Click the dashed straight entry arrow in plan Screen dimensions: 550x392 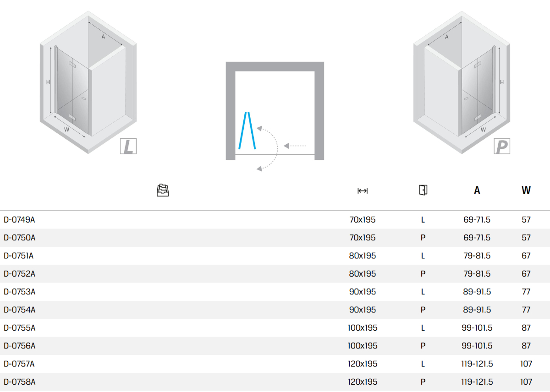pyautogui.click(x=295, y=146)
